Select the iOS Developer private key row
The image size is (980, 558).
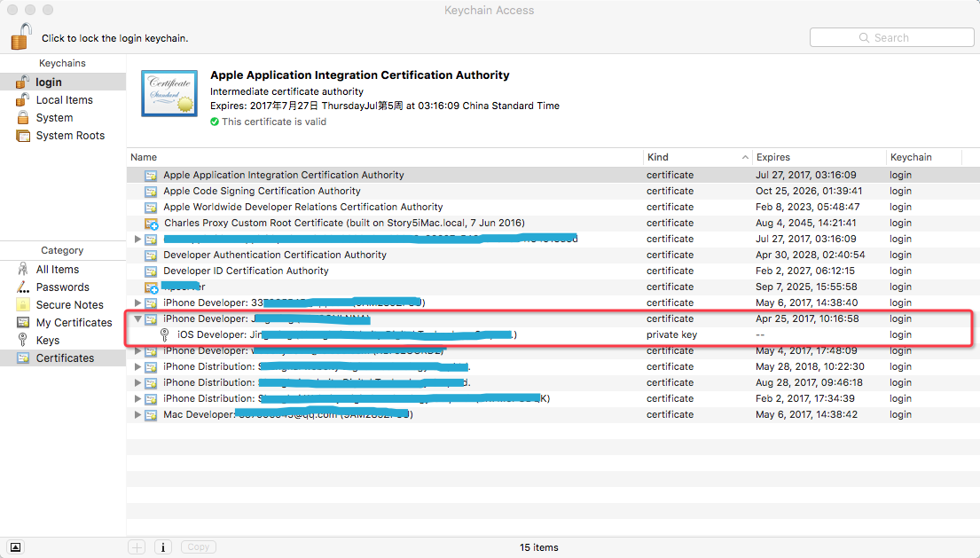553,335
